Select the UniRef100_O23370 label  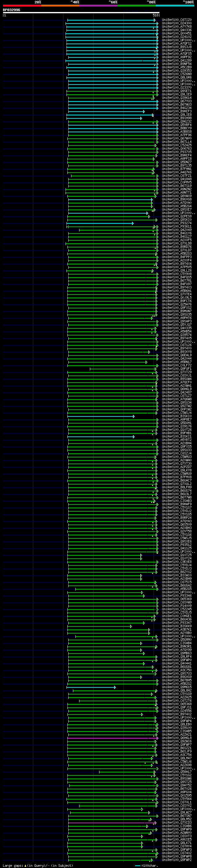(x=176, y=88)
